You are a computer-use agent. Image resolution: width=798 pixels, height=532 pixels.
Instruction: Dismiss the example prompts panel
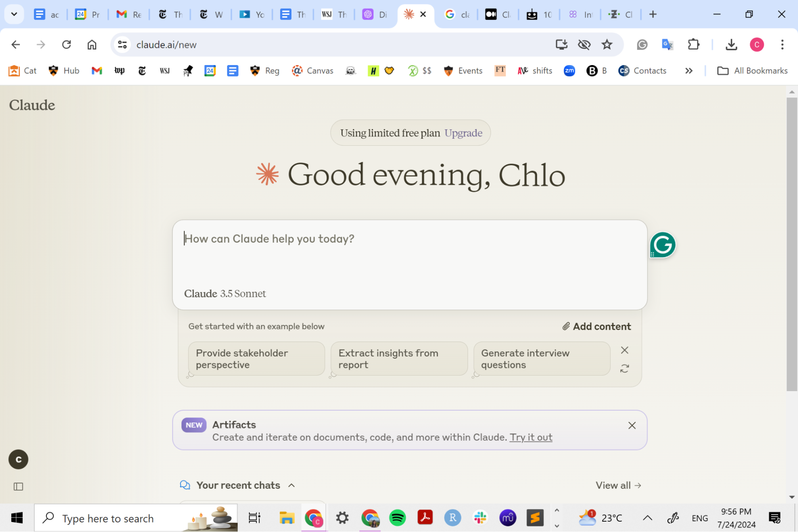(x=624, y=350)
